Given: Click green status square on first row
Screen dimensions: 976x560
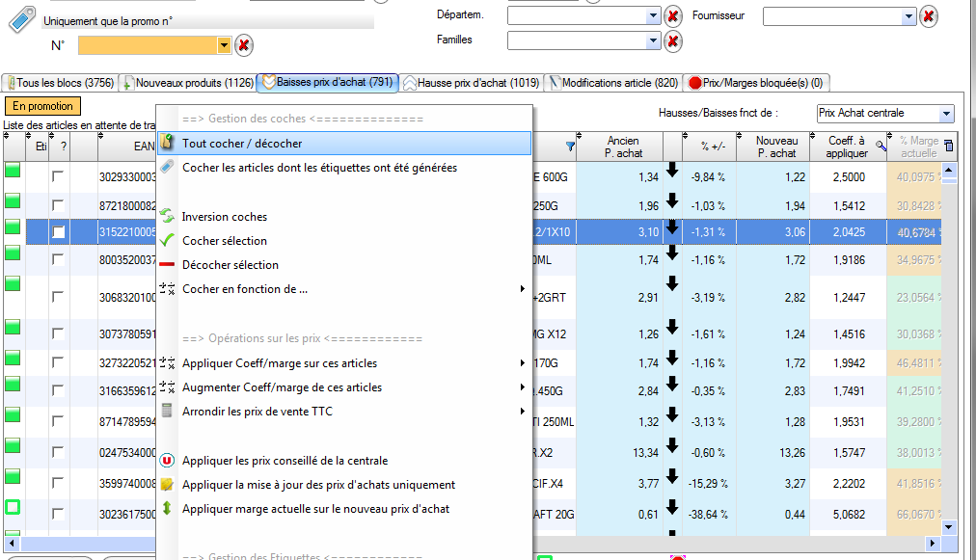Looking at the screenshot, I should (x=14, y=173).
